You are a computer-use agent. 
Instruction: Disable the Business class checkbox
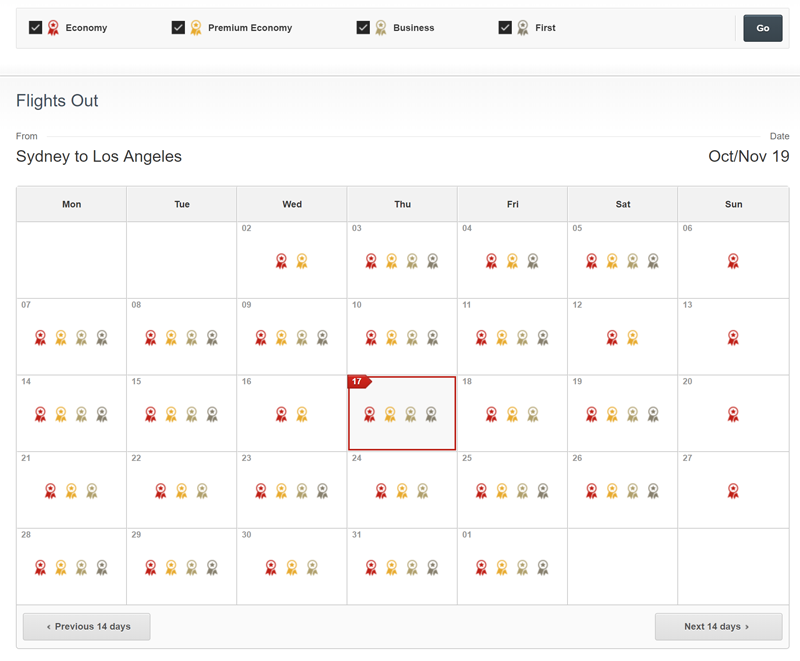click(363, 28)
